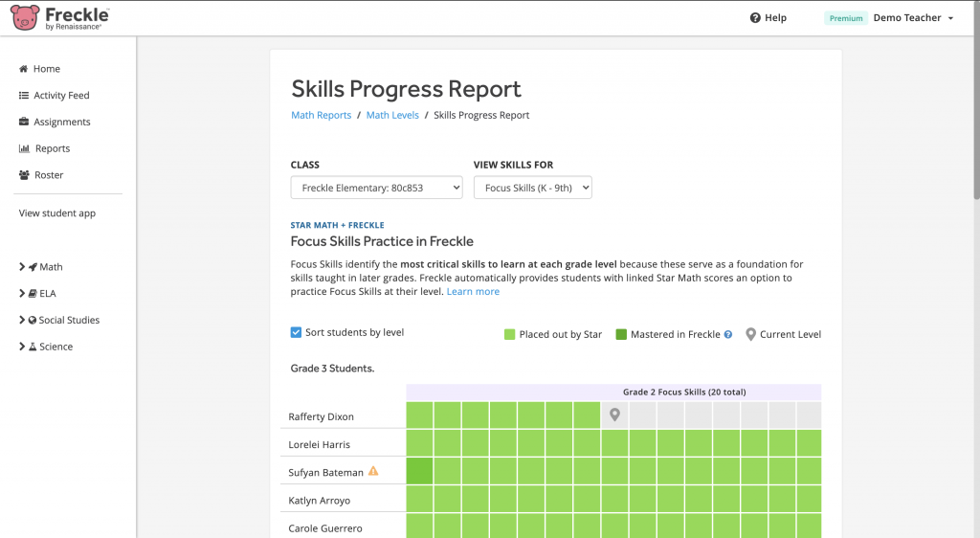Go to Home in the sidebar
980x538 pixels.
pyautogui.click(x=47, y=69)
